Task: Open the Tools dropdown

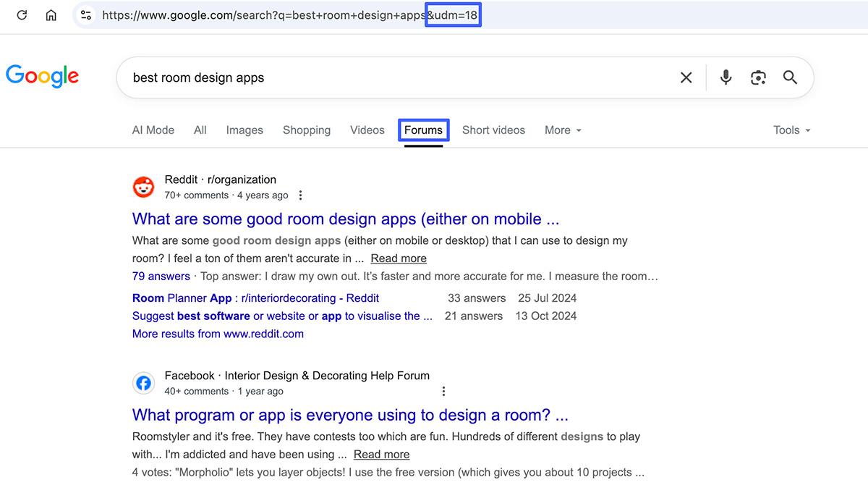Action: point(791,130)
